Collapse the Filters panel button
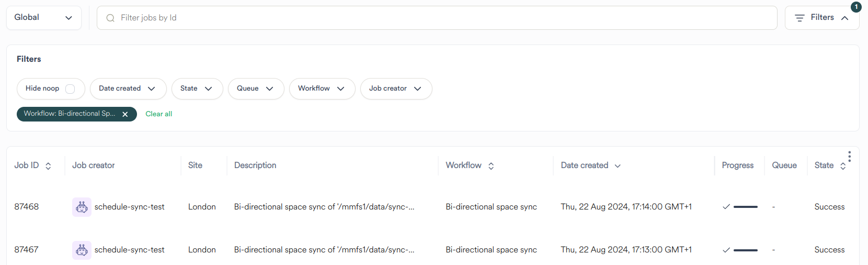This screenshot has width=868, height=265. (821, 18)
